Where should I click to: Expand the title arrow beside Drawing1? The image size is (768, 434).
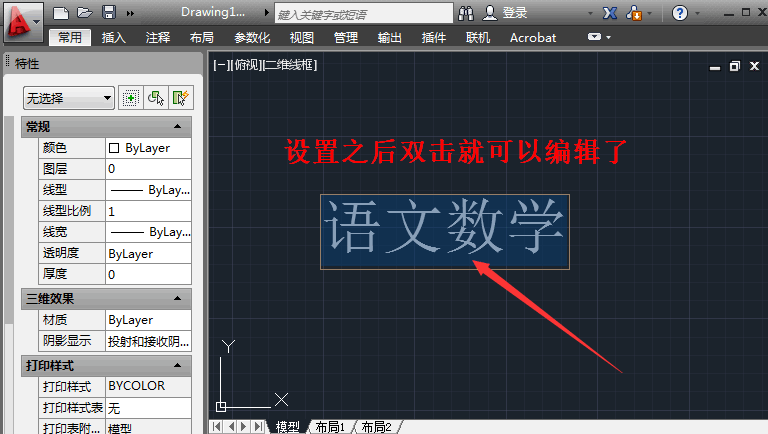tap(266, 12)
